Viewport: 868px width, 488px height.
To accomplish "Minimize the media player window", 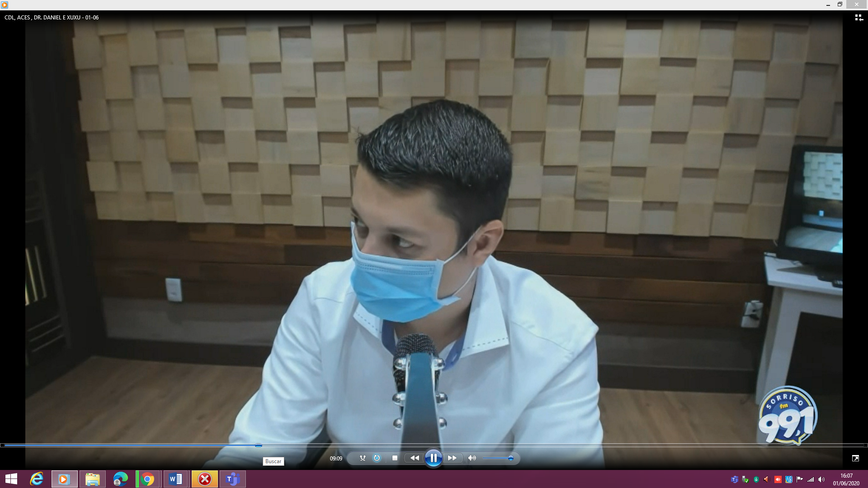I will point(828,5).
